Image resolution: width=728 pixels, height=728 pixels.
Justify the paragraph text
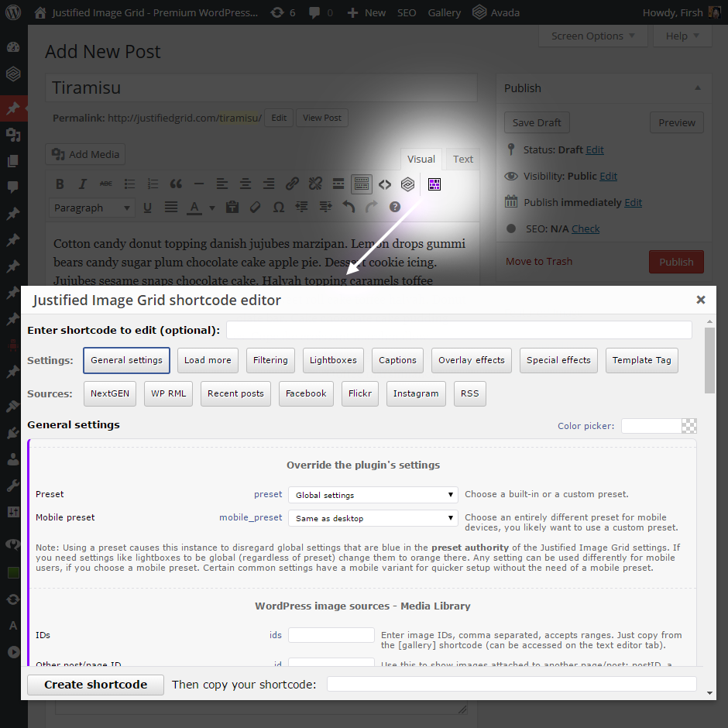coord(171,208)
